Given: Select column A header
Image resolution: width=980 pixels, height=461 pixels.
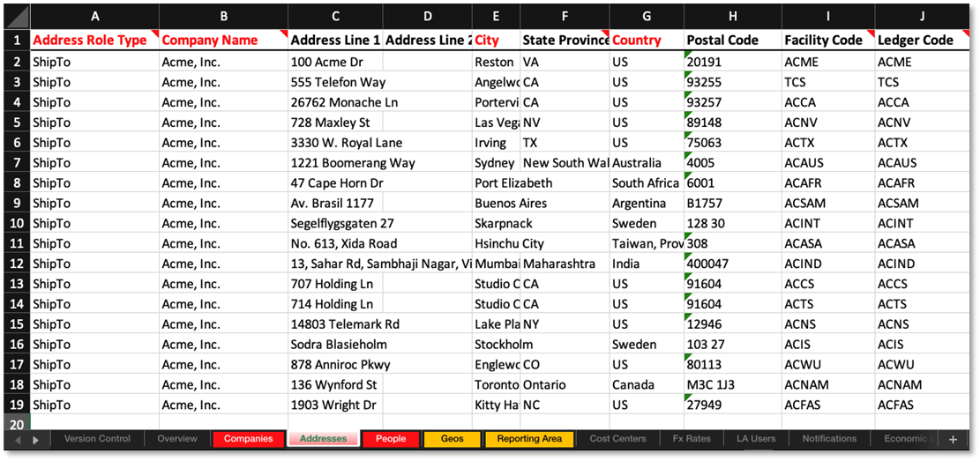Looking at the screenshot, I should pos(94,17).
